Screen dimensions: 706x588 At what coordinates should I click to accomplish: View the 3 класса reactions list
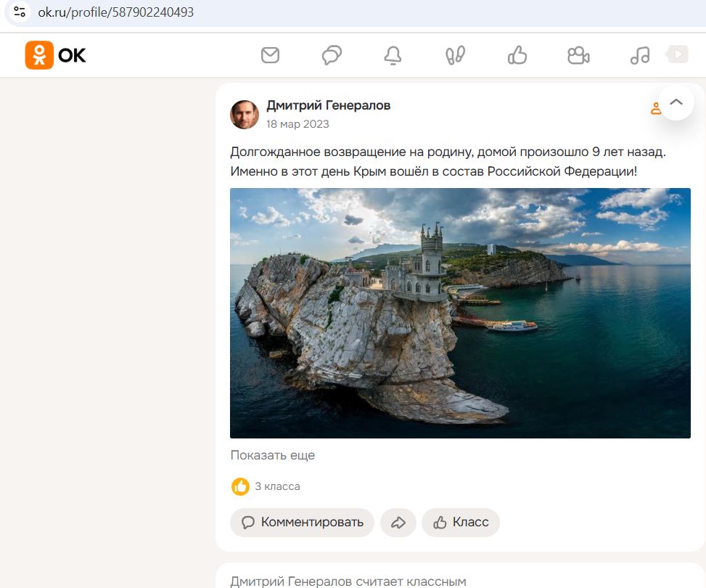(276, 486)
